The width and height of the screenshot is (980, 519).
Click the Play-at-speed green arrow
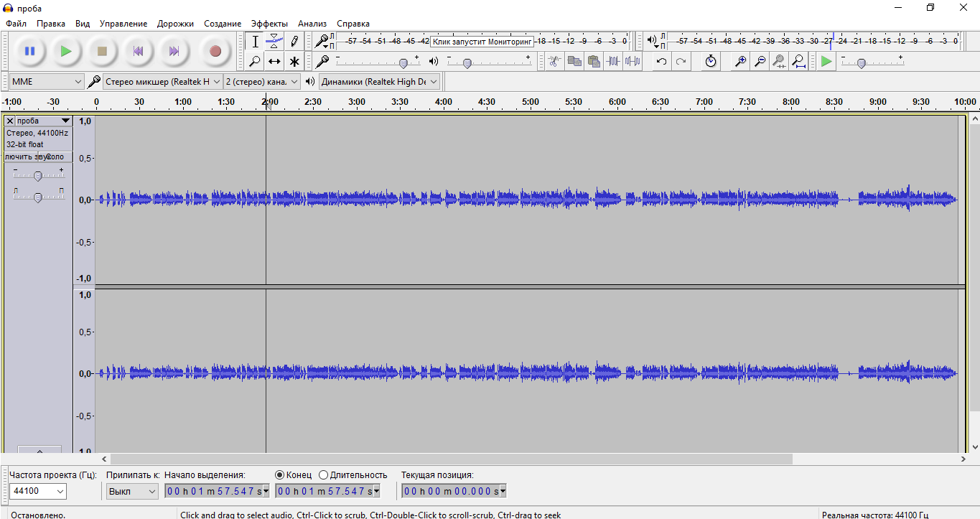click(826, 61)
